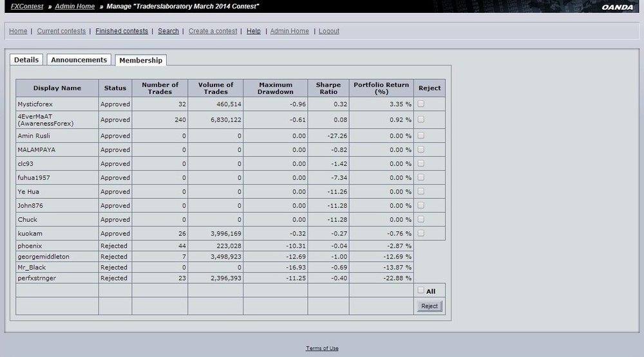Select the Reject checkbox for clc93

(421, 163)
